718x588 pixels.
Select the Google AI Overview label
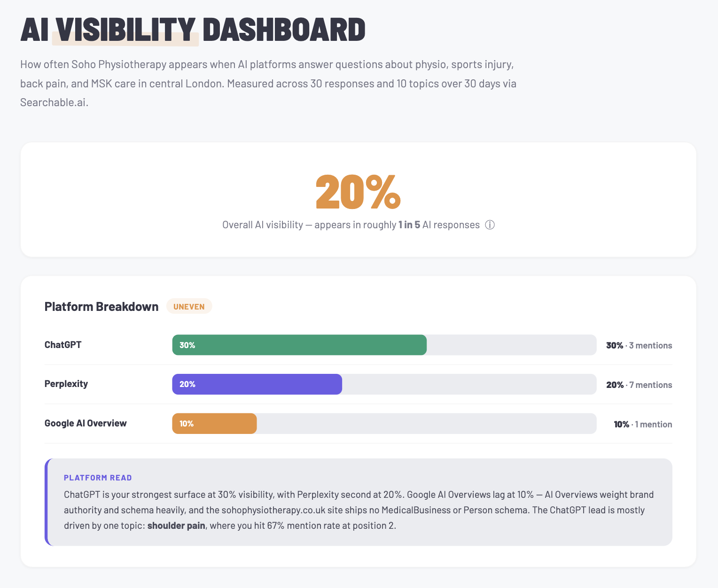(86, 423)
